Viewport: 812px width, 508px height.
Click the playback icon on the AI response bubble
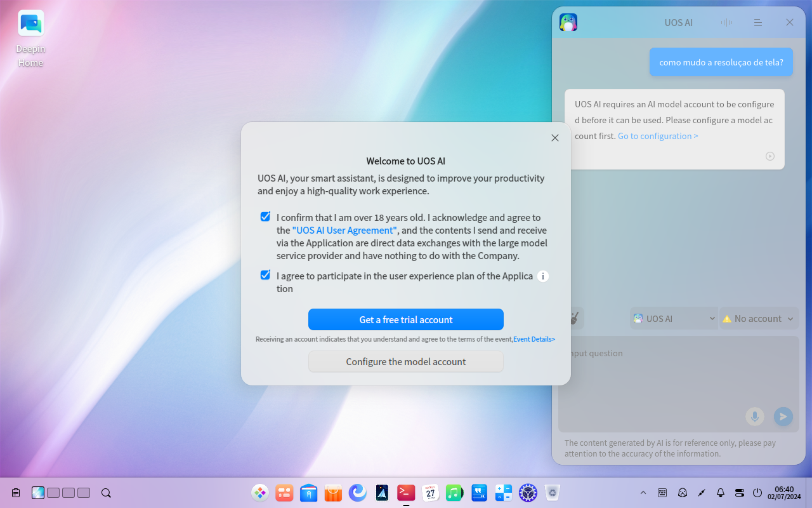pos(769,156)
